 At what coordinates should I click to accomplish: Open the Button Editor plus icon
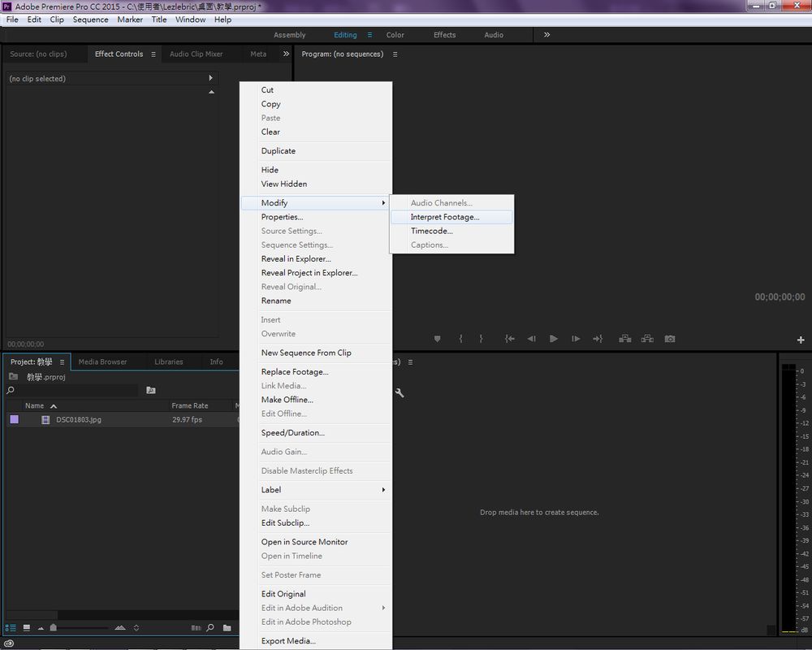pyautogui.click(x=801, y=340)
